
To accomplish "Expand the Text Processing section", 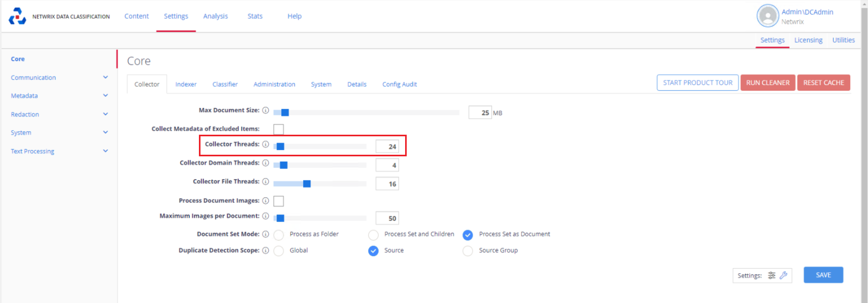I will pos(32,151).
